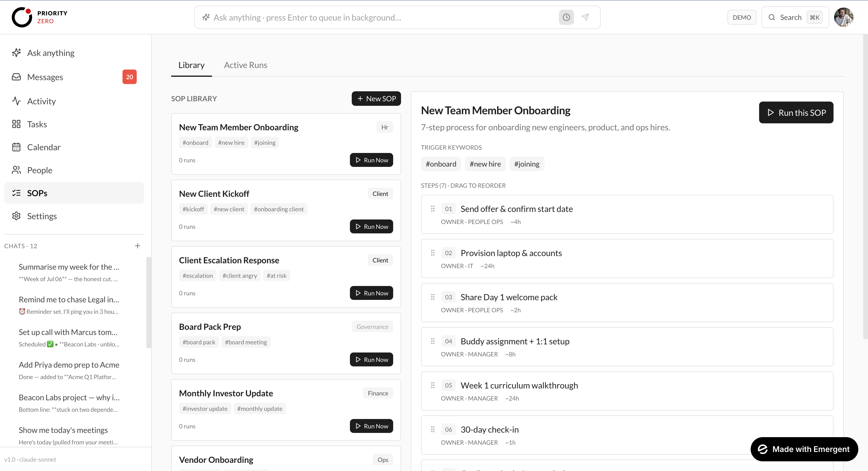Screen dimensions: 868x471
Task: Click the Settings gear icon
Action: [16, 216]
